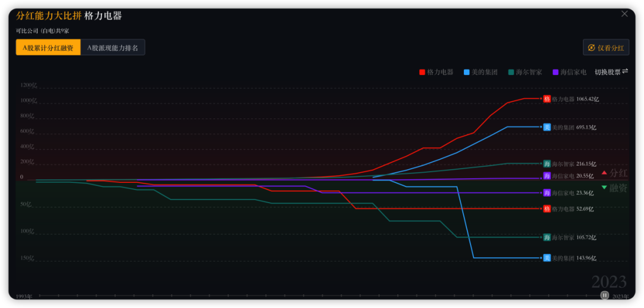Click the 格力电器 52.69亿 financing label
Screen dimensions: 644x308
coord(573,209)
